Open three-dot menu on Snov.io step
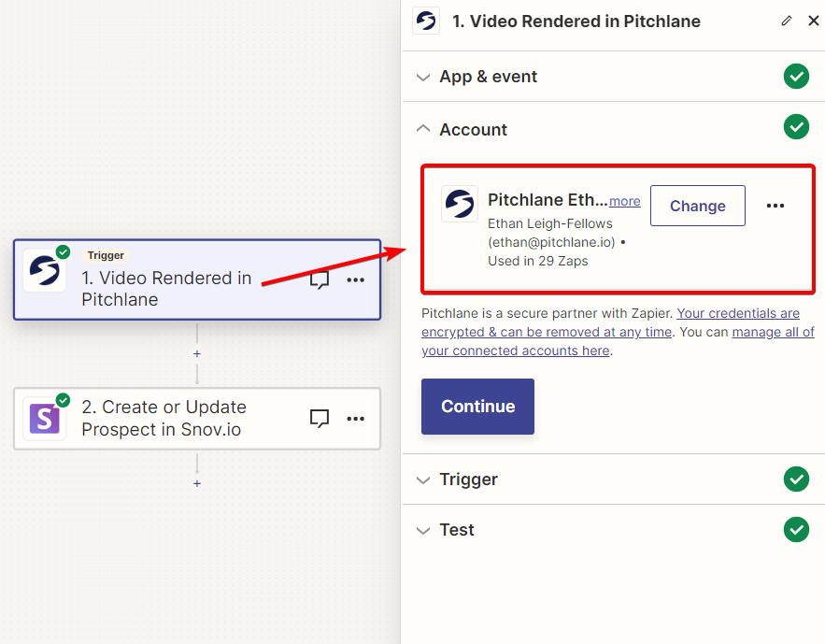 356,419
